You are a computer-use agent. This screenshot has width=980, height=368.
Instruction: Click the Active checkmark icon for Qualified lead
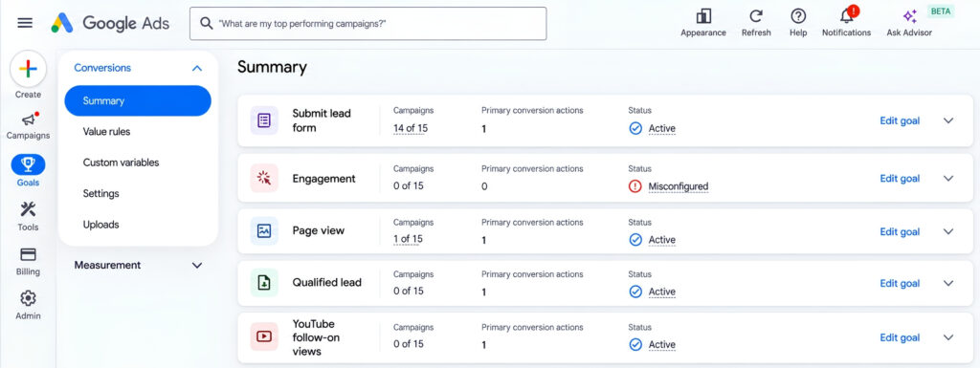(635, 292)
